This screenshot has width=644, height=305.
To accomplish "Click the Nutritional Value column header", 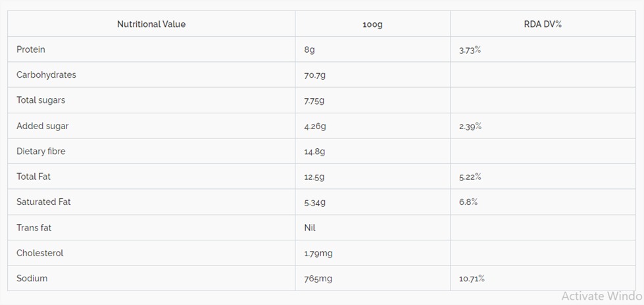I will tap(151, 24).
